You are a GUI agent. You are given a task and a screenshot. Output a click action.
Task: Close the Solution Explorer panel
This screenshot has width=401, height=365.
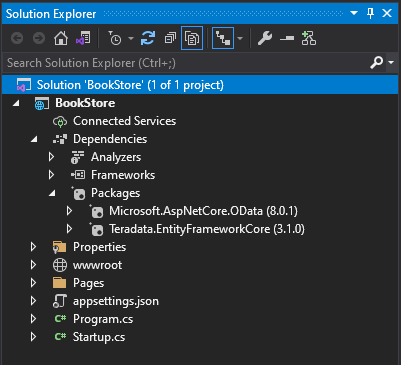coord(387,13)
